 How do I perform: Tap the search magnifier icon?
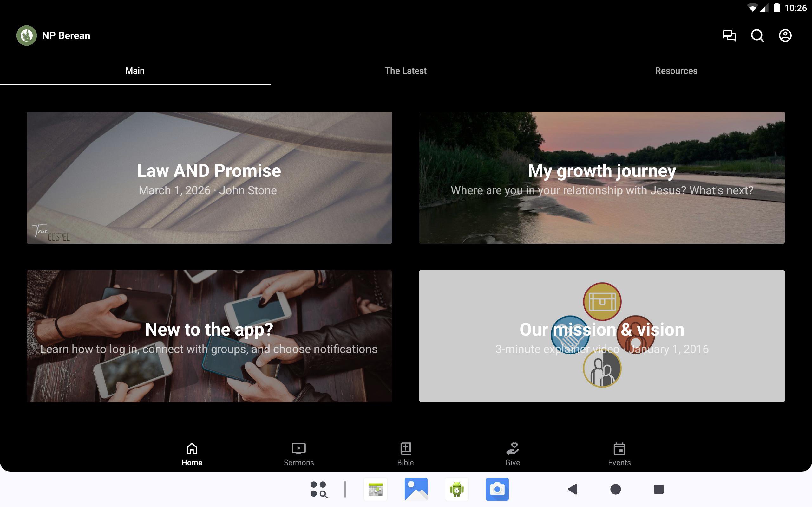tap(757, 35)
